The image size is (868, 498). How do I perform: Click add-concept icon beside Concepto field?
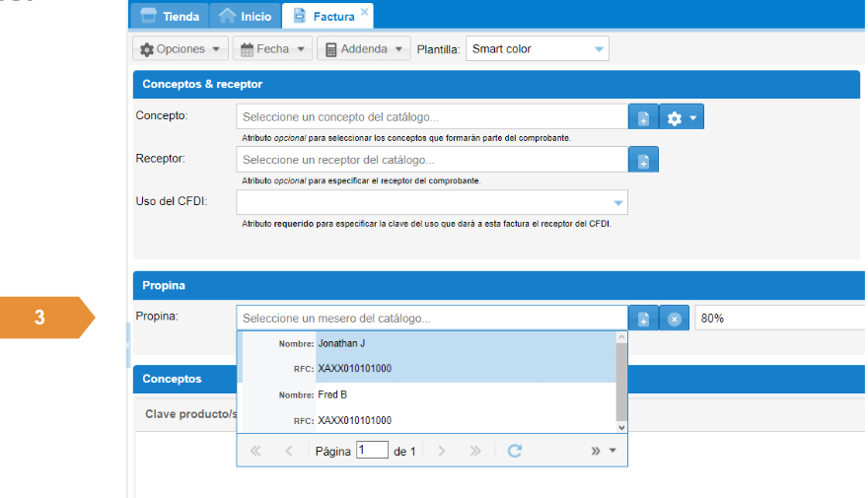[x=643, y=118]
